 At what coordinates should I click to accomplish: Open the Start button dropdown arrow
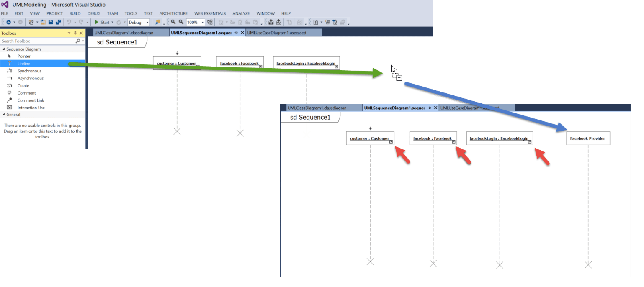pos(112,22)
